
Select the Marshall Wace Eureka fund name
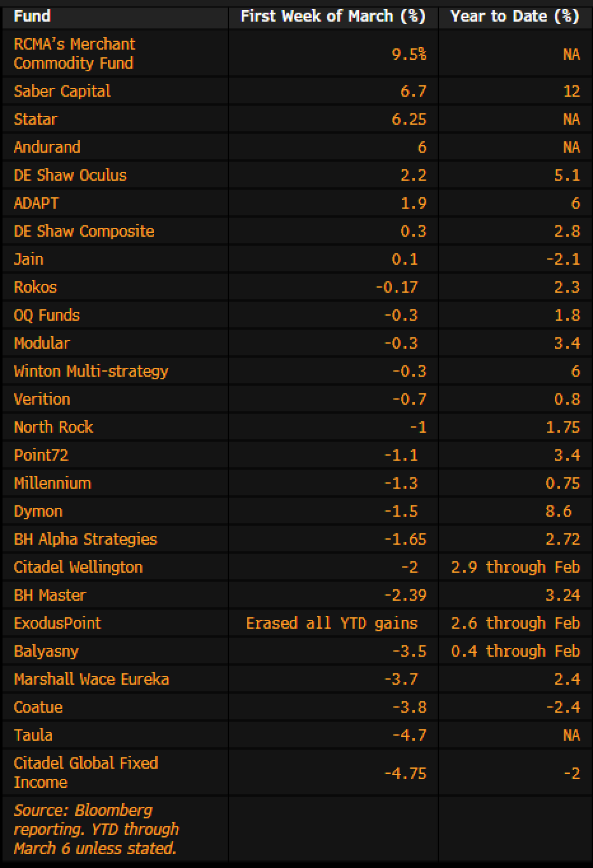92,679
